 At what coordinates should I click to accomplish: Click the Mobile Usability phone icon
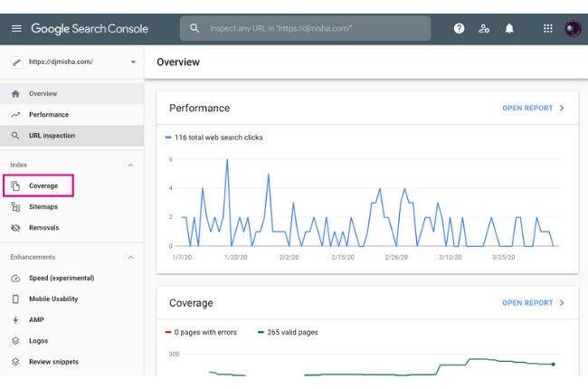(x=15, y=299)
